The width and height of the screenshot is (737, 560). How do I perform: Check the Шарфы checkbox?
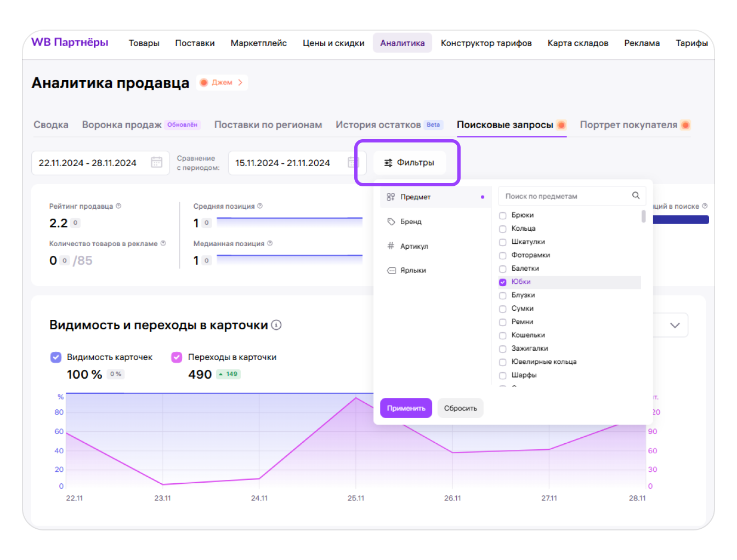tap(502, 375)
